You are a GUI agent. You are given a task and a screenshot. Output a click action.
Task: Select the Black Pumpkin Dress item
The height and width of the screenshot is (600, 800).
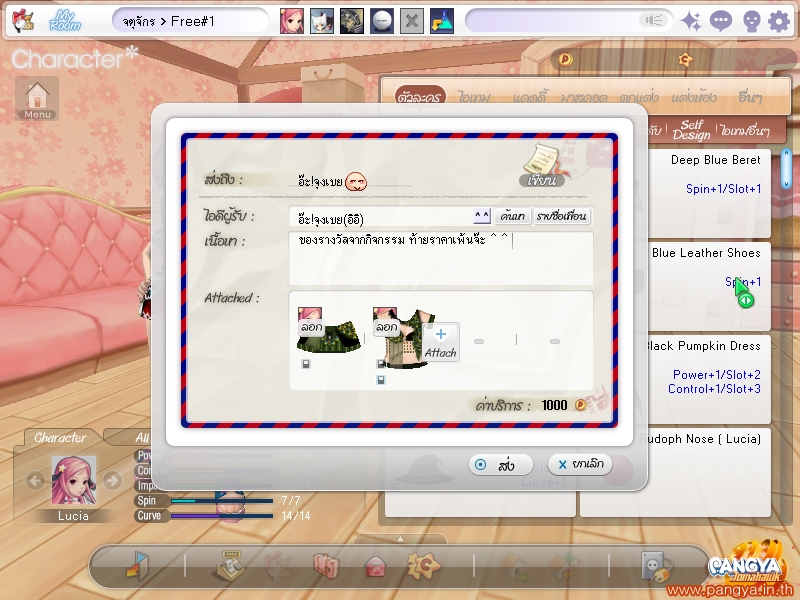coord(710,379)
